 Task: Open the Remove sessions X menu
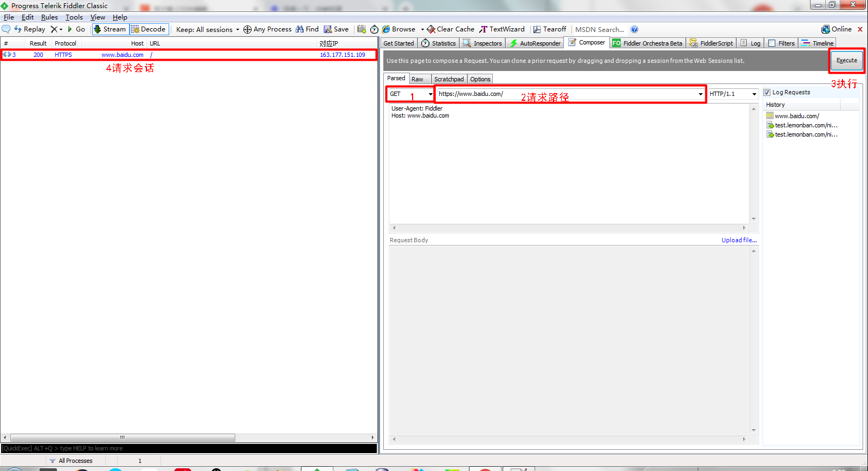click(56, 29)
